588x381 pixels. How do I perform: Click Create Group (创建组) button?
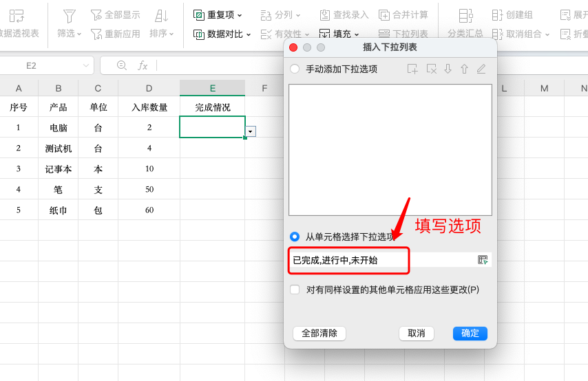(x=512, y=15)
